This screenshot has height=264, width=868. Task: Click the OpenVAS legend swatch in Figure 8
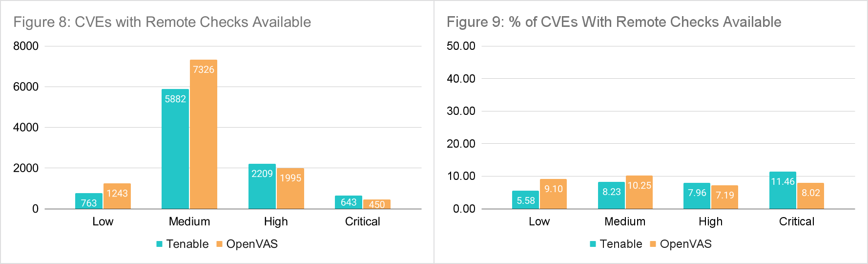click(x=219, y=244)
